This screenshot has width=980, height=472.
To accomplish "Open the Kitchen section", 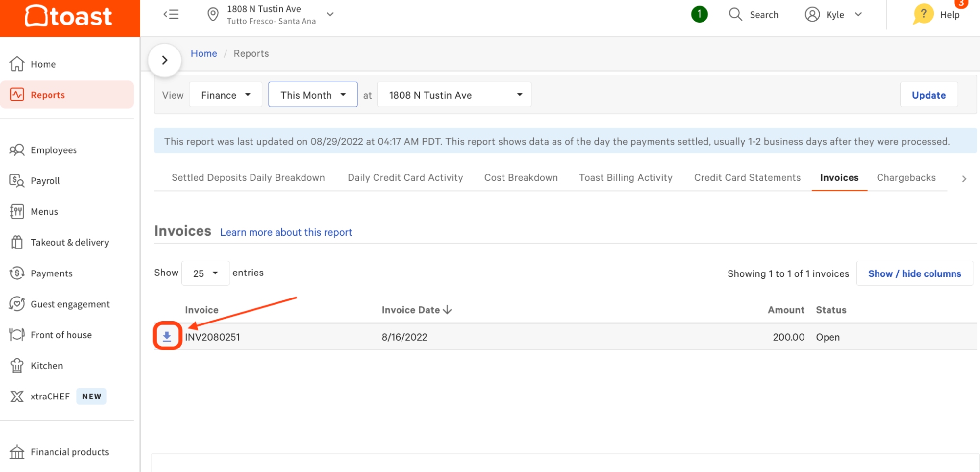I will (x=47, y=365).
